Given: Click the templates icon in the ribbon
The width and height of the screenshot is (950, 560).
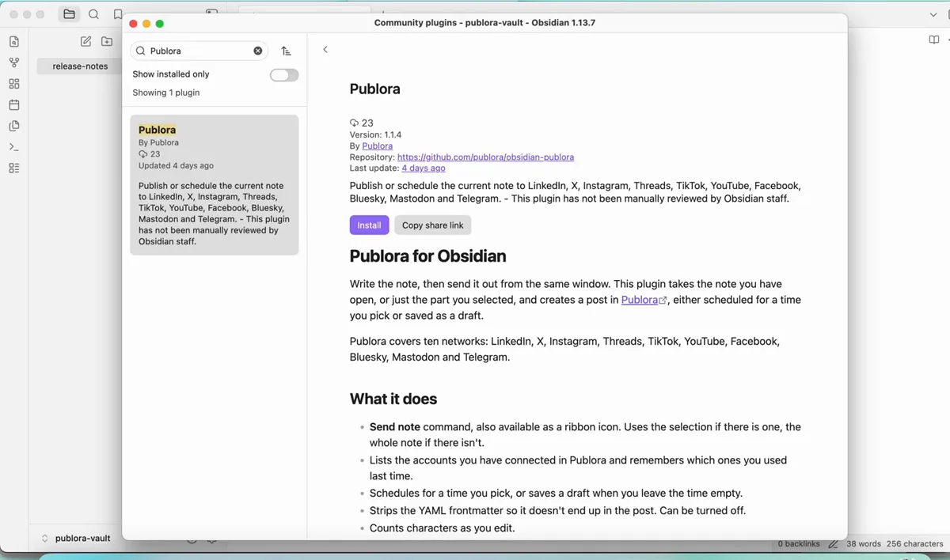Looking at the screenshot, I should point(13,126).
